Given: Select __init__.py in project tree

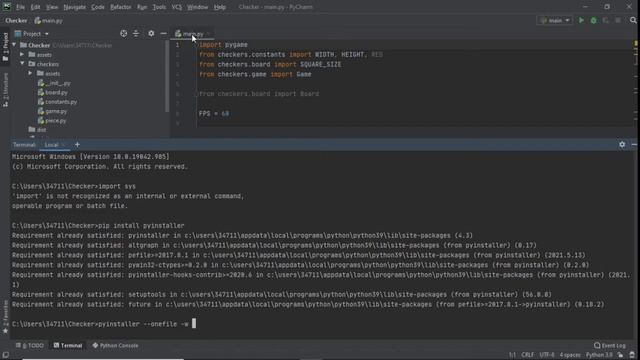Looking at the screenshot, I should point(54,83).
